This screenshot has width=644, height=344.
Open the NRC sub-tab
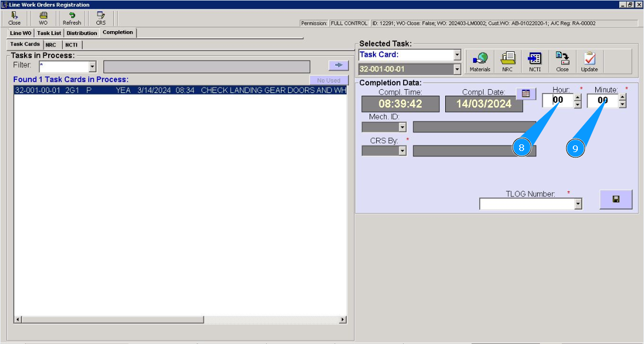[x=51, y=45]
